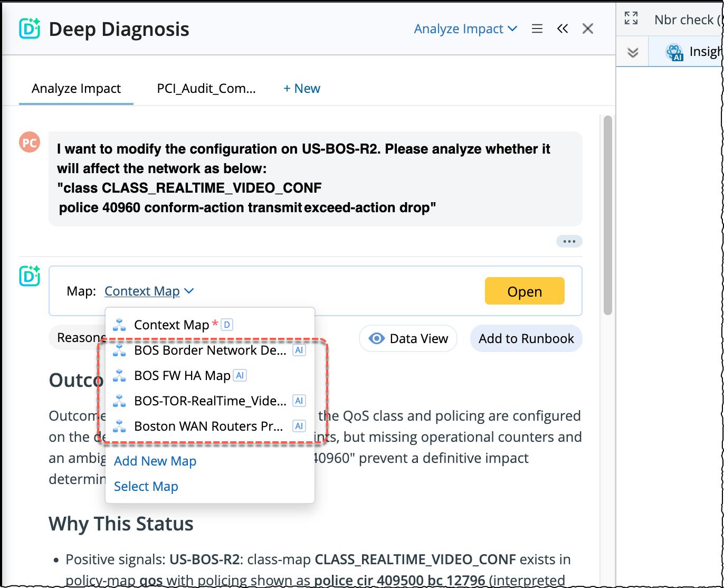724x588 pixels.
Task: Select the Analyze Impact tab
Action: (x=76, y=89)
